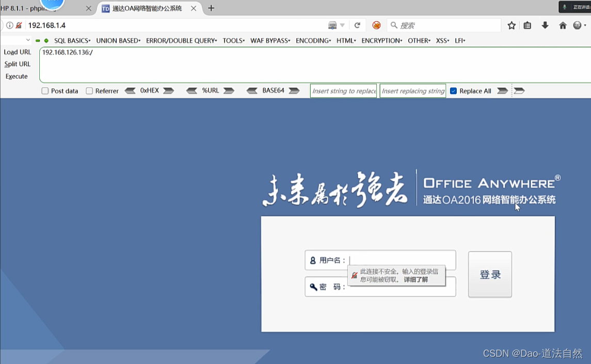Uncheck the Replace All checkbox

click(x=454, y=91)
